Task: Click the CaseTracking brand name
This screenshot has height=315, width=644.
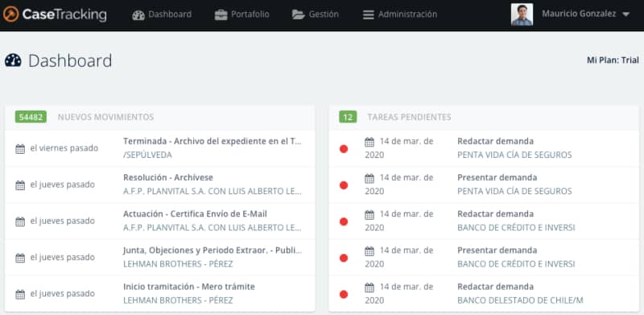Action: 64,15
